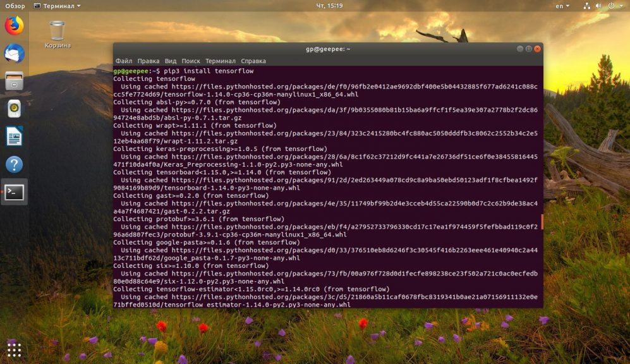Click the line ending in tensorboard-1.14.0-py3-none-any.whl
This screenshot has height=364, width=630.
click(207, 188)
